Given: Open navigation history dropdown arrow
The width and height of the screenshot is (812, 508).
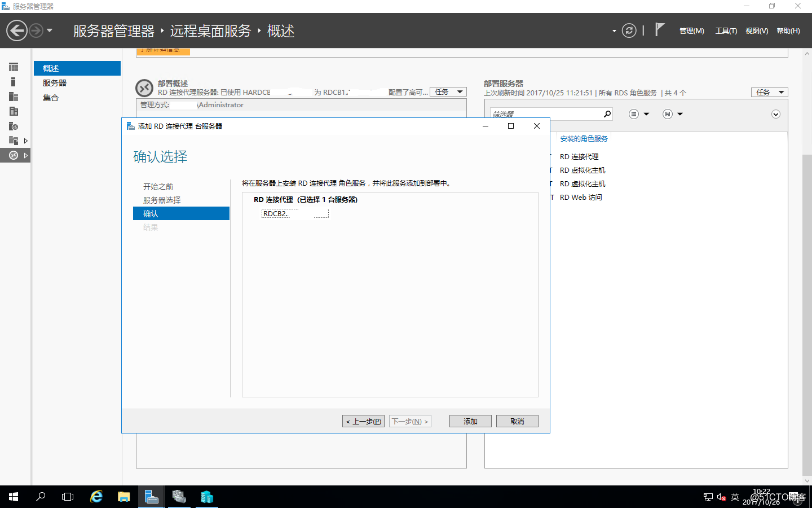Looking at the screenshot, I should pyautogui.click(x=50, y=30).
